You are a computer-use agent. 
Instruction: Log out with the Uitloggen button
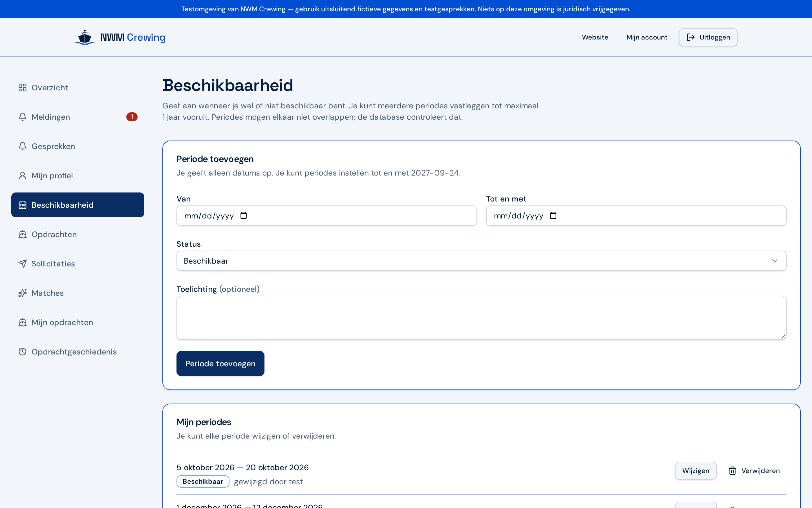pos(708,37)
